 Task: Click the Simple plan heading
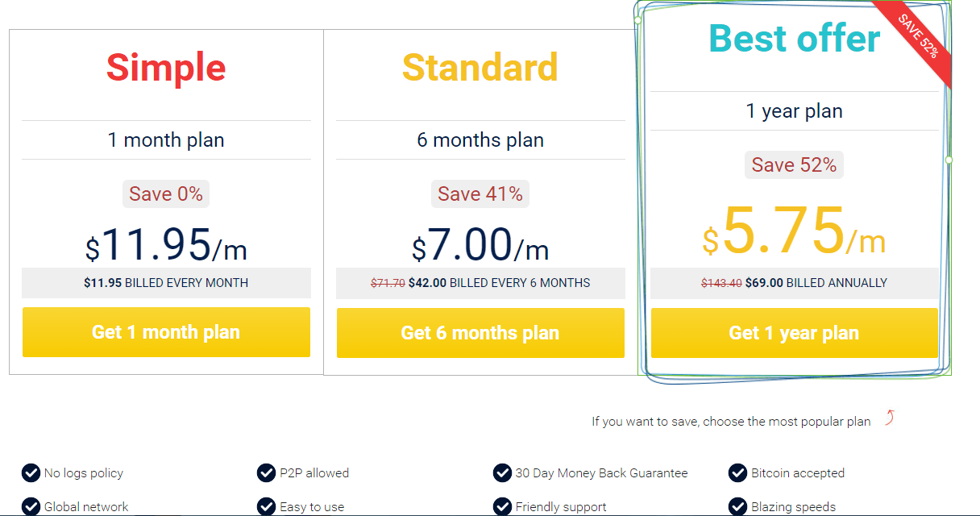point(166,67)
